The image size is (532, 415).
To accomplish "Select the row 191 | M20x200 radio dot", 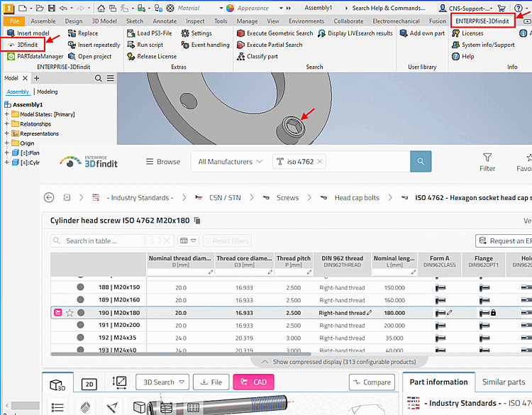I will [x=80, y=325].
